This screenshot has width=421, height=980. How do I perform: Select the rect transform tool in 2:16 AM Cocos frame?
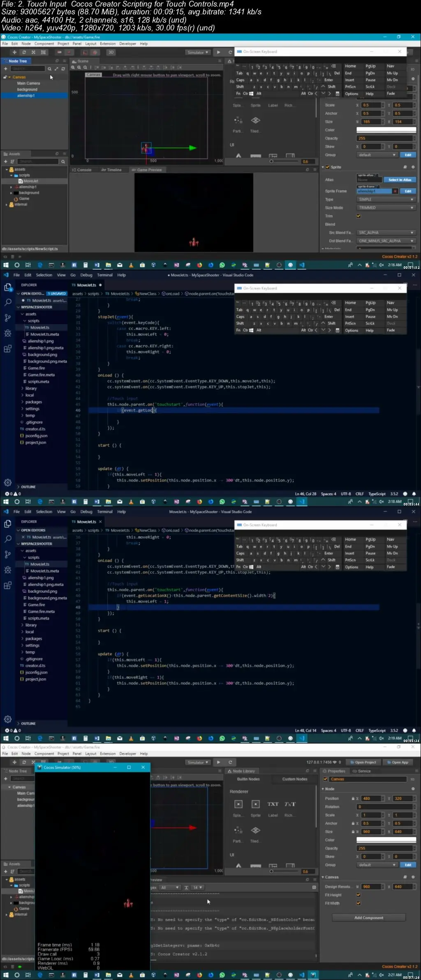click(x=43, y=52)
